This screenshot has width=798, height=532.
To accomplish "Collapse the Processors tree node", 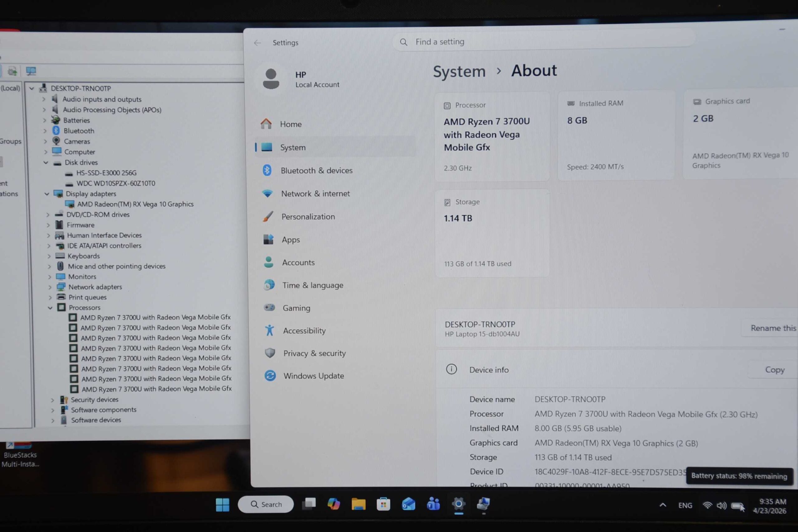I will click(x=50, y=308).
